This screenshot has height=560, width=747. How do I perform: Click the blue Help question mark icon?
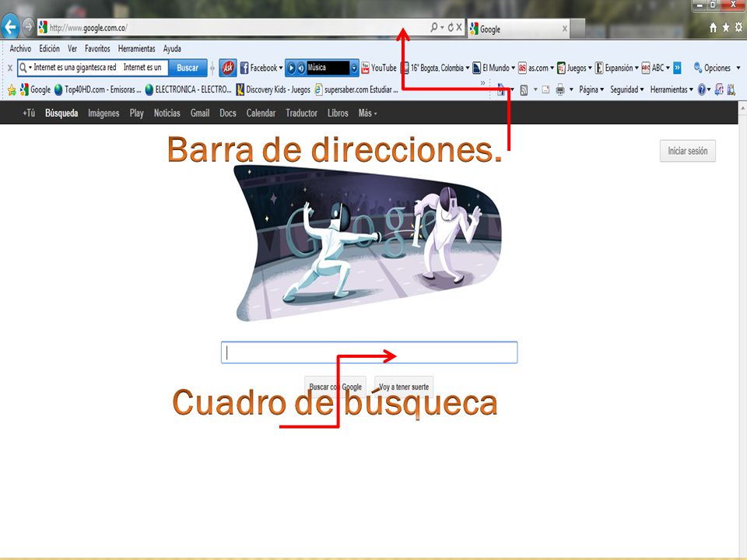[x=701, y=89]
